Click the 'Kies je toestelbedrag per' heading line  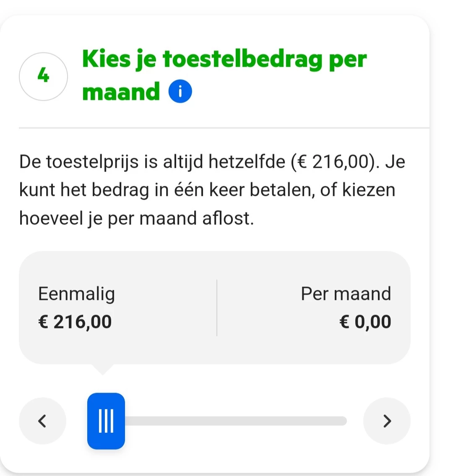224,59
